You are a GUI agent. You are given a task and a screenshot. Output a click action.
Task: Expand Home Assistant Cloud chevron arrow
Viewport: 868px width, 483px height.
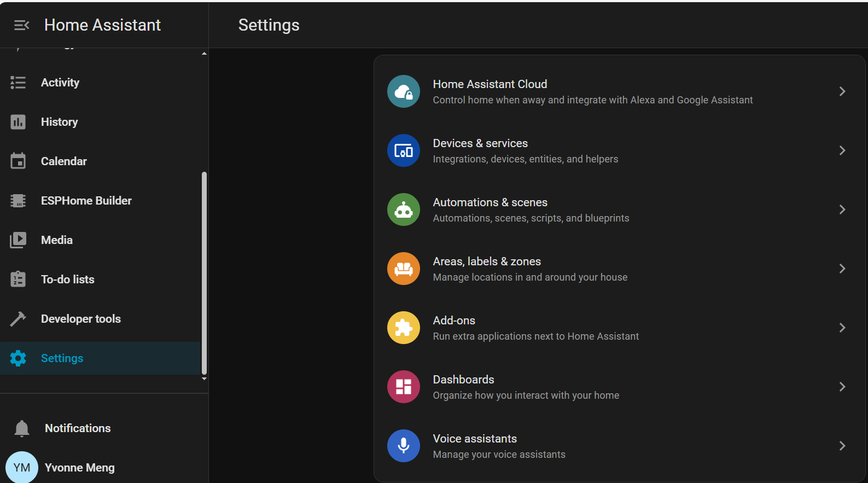pyautogui.click(x=842, y=91)
